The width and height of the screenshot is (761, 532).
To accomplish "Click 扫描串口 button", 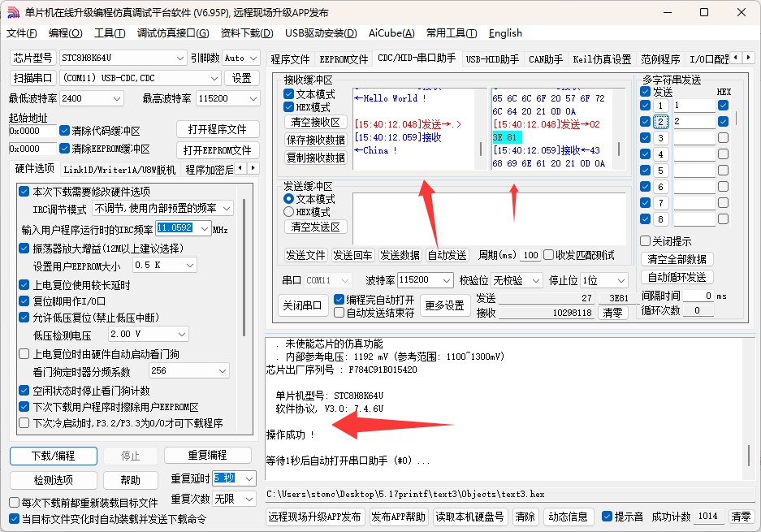I will pos(33,78).
